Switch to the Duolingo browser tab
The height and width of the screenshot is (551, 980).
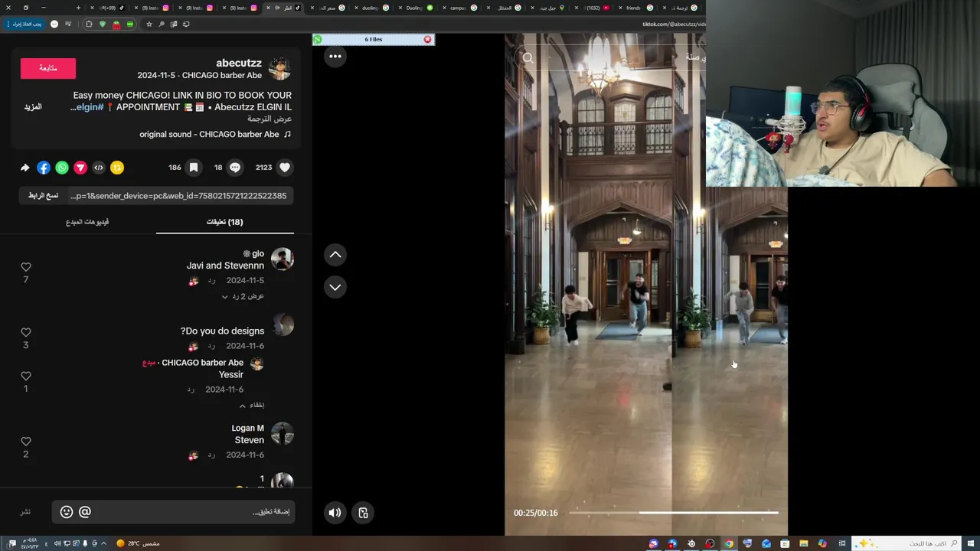pos(414,8)
